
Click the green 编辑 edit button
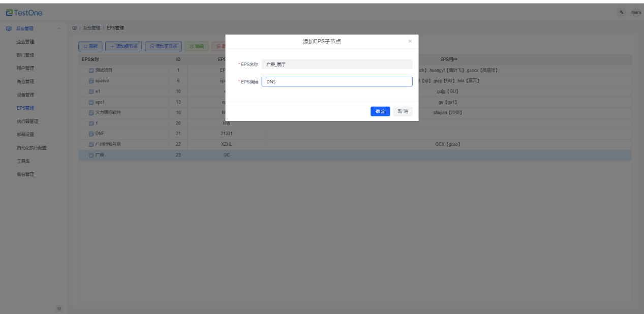(196, 46)
